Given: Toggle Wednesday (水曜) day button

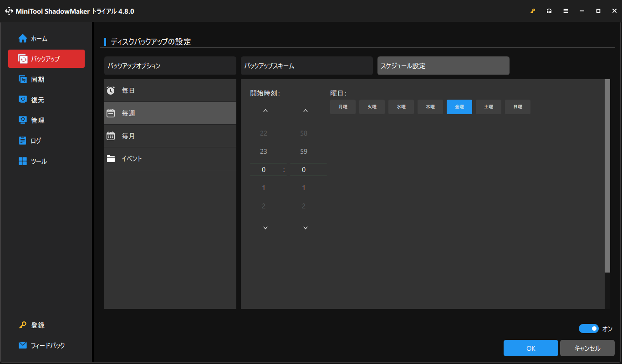Looking at the screenshot, I should click(401, 107).
